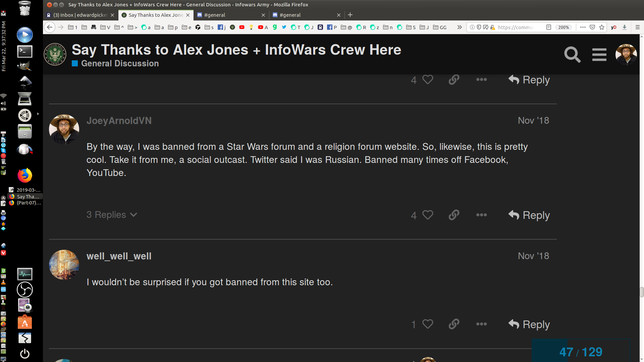644x362 pixels.
Task: Show more actions on the topmost post
Action: [x=481, y=80]
